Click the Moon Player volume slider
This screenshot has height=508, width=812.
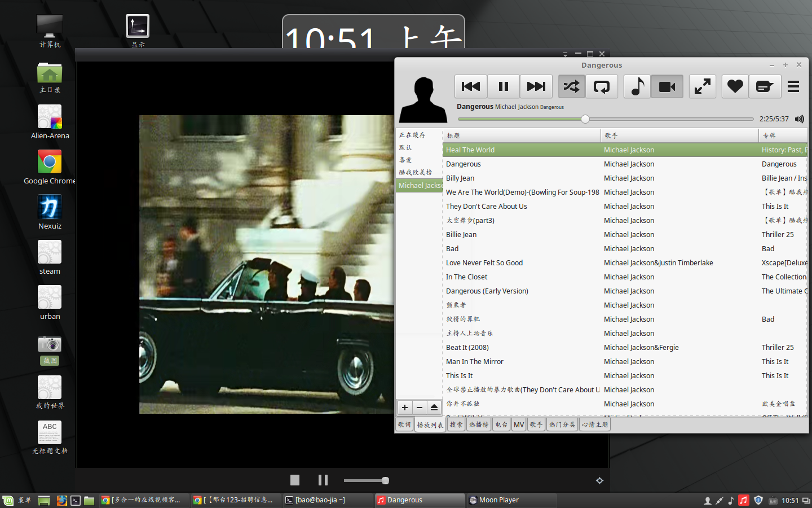(366, 480)
